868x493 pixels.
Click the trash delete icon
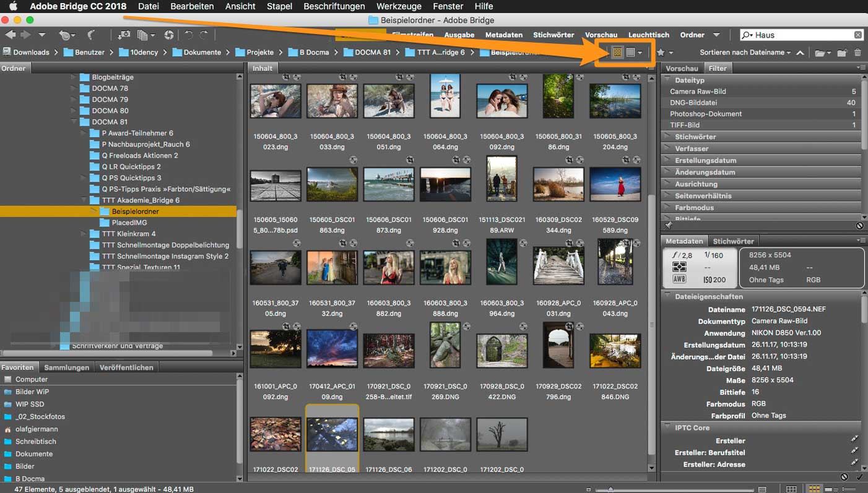pyautogui.click(x=857, y=53)
